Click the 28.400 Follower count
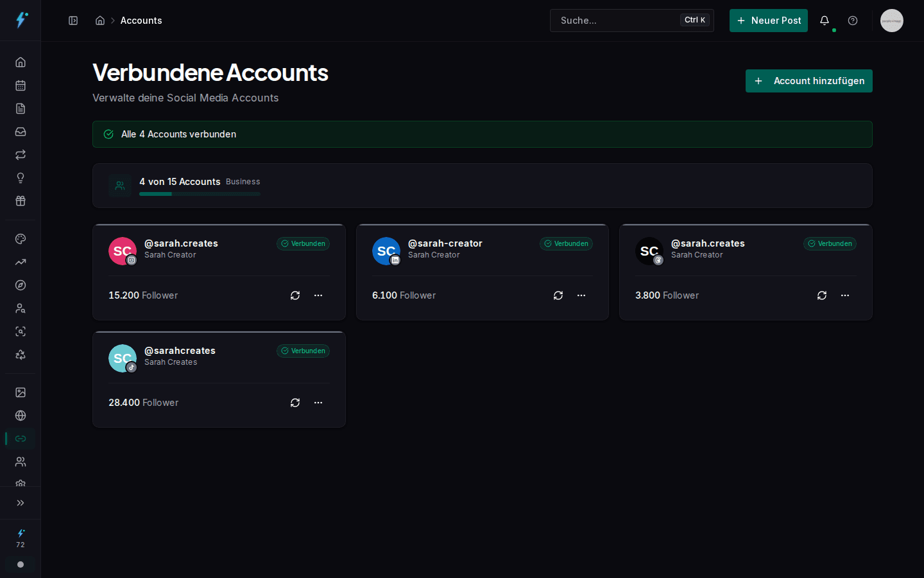924x578 pixels. (143, 403)
